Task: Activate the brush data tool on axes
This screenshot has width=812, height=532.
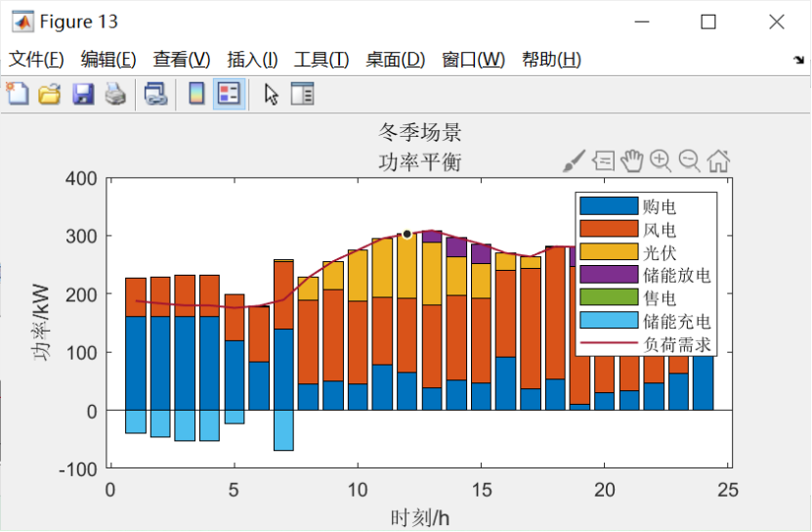Action: point(574,161)
